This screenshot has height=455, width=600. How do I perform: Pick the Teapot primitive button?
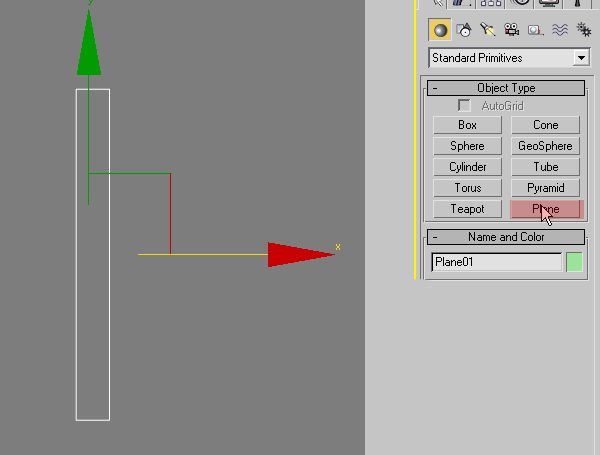pos(467,209)
